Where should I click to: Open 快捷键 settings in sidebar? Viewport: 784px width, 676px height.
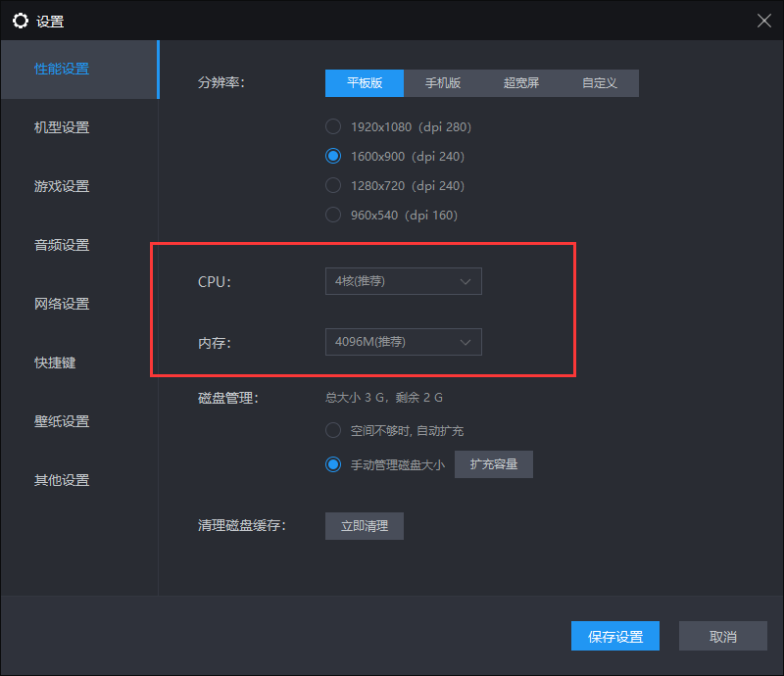(55, 362)
